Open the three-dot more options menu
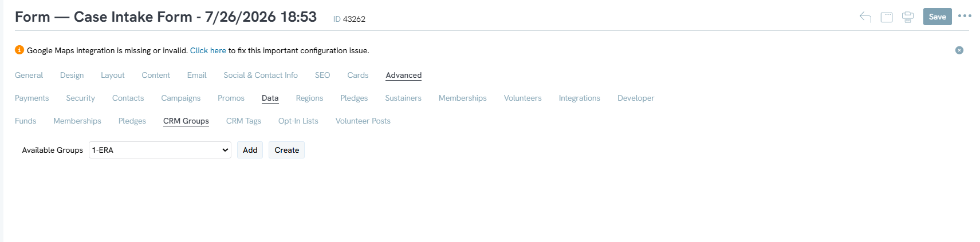 point(965,16)
